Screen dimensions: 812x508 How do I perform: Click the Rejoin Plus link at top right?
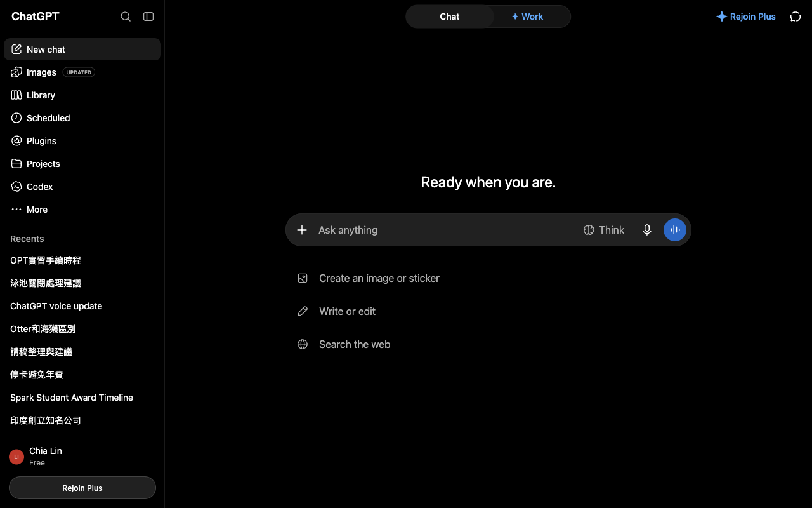pyautogui.click(x=746, y=17)
